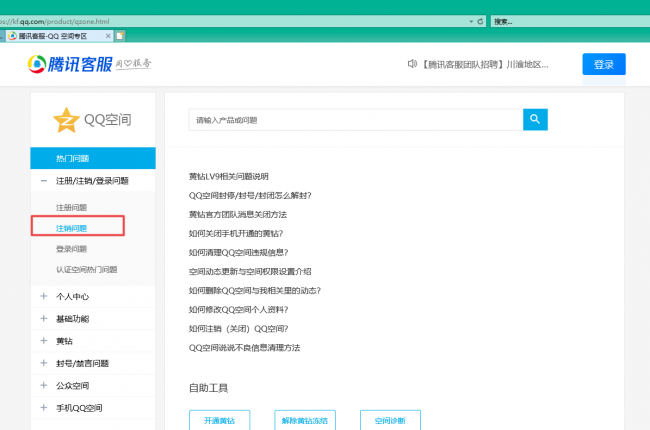Click the 开通黄钻 self-help tool button

pos(220,420)
